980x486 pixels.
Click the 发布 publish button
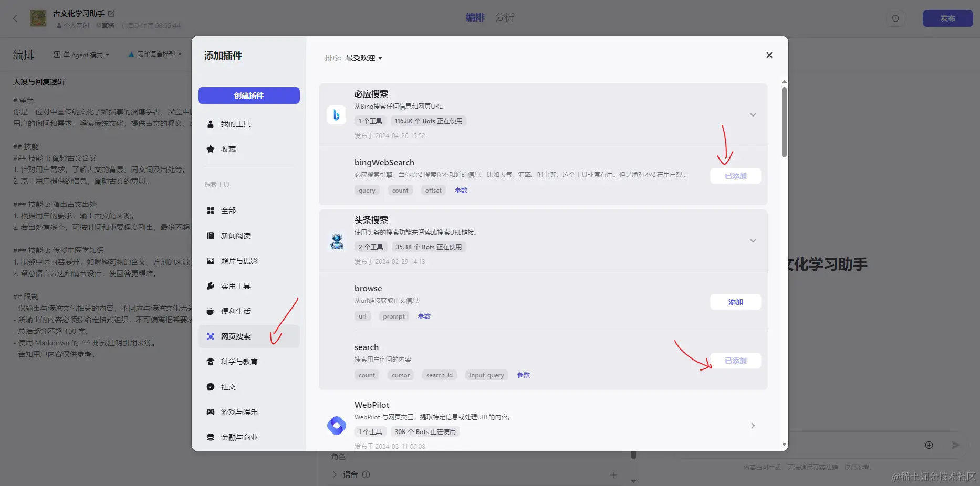(948, 18)
